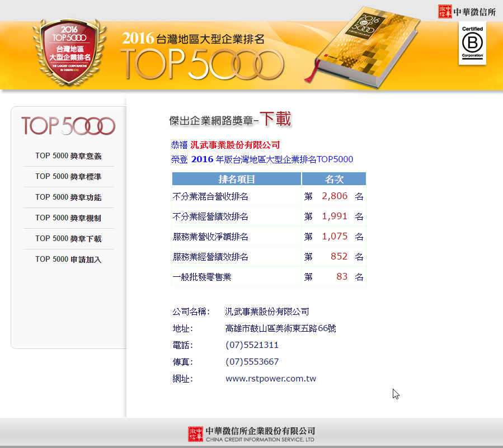Open TOP 5000 獎章下載 menu item

coord(68,239)
